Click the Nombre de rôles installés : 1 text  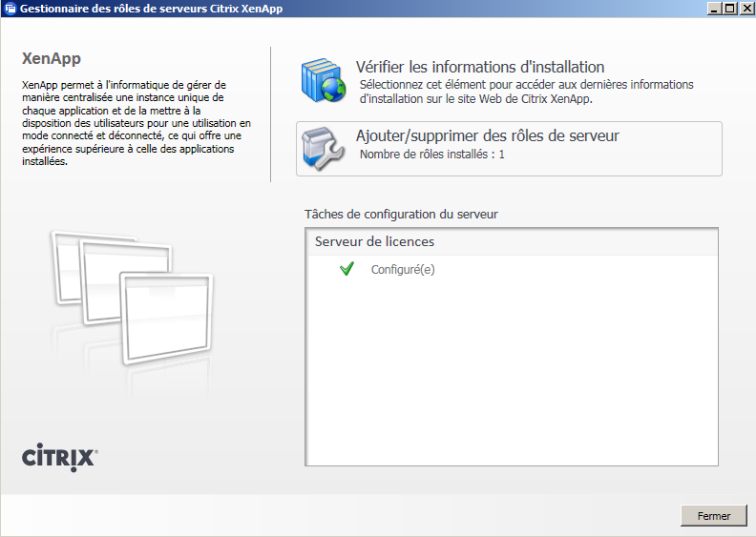[x=432, y=155]
